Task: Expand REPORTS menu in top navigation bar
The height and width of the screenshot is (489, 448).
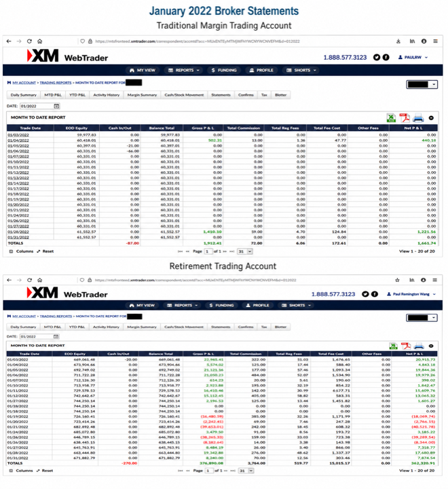Action: [x=184, y=70]
